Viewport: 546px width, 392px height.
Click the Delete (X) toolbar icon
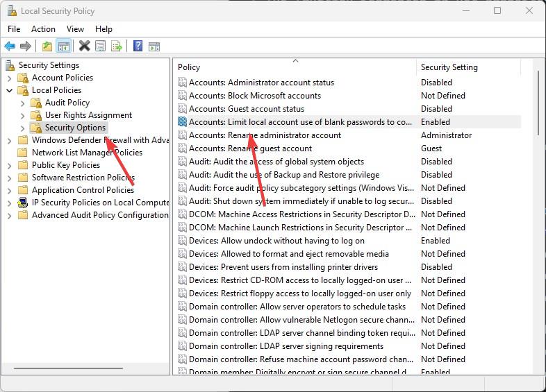click(x=84, y=46)
